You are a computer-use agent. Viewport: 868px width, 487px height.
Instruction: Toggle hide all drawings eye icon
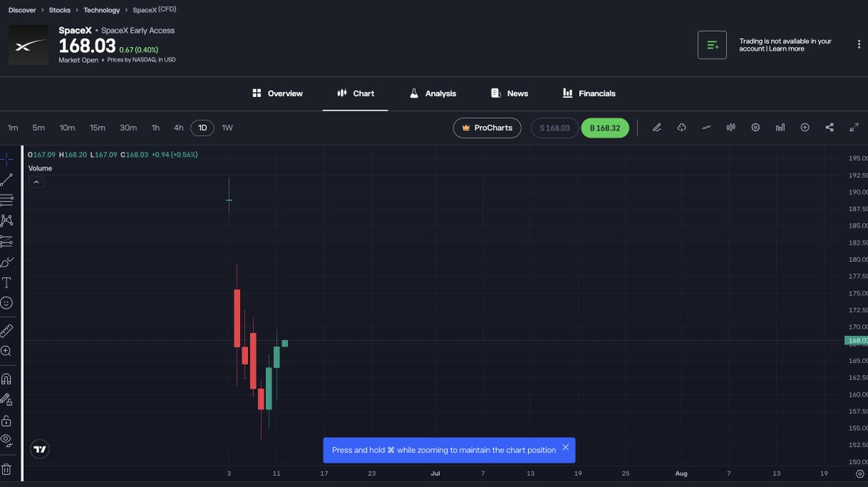(x=7, y=440)
